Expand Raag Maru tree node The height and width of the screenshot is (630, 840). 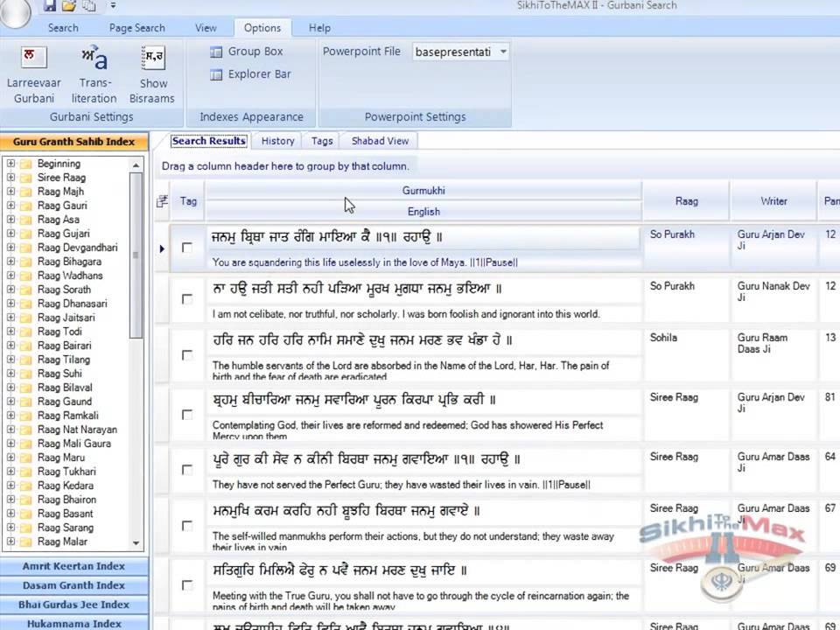click(x=10, y=458)
